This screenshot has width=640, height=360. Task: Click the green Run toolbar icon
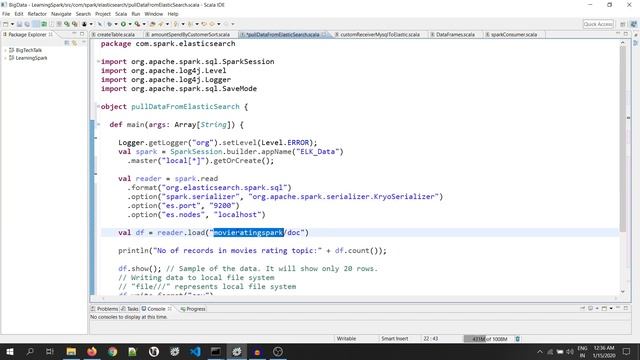point(123,24)
